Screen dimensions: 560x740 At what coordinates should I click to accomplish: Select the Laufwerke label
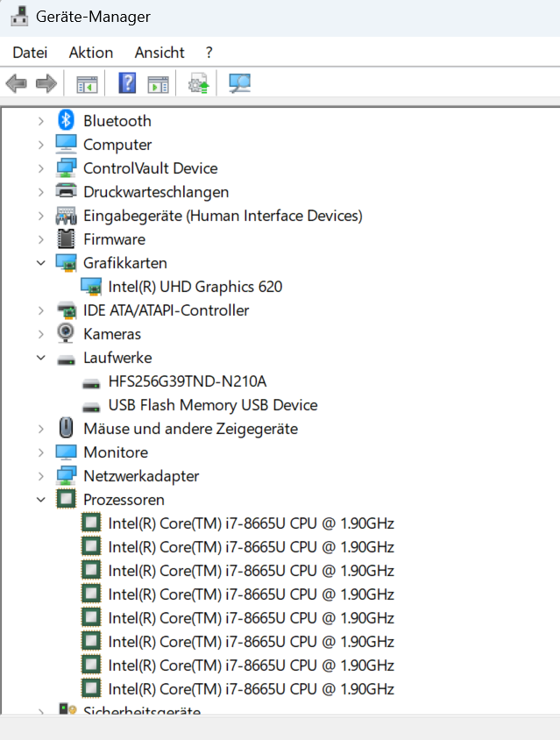coord(118,358)
